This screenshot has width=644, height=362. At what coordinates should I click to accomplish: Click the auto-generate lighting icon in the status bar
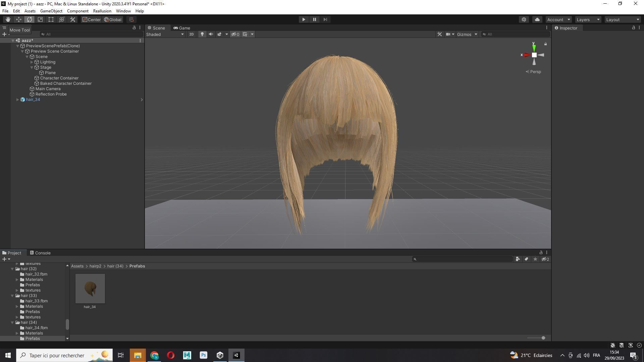631,345
